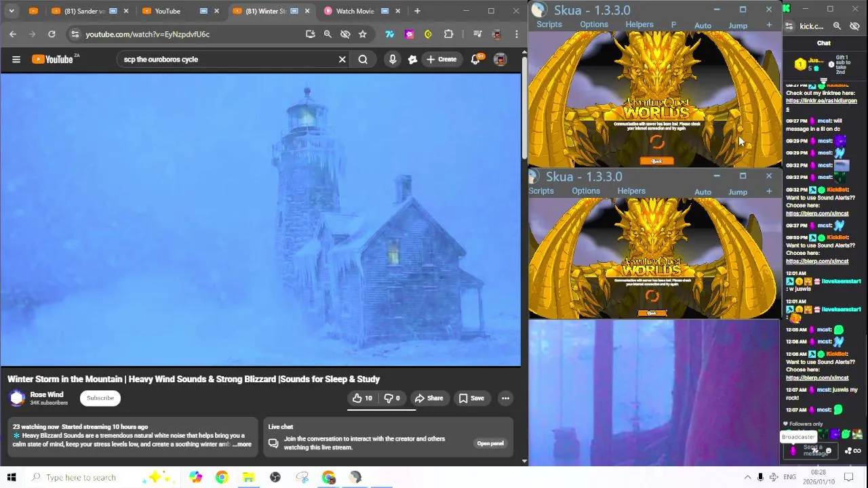Open Options menu in top Skua window
The image size is (868, 488).
point(594,24)
